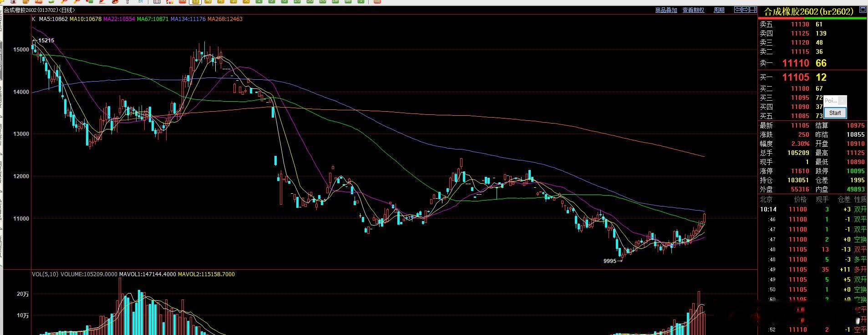Click the MA268:12463 indicator label
Image resolution: width=868 pixels, height=335 pixels.
(x=225, y=19)
